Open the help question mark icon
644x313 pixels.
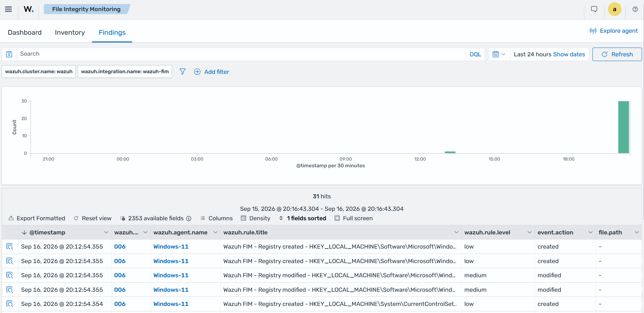[x=635, y=9]
